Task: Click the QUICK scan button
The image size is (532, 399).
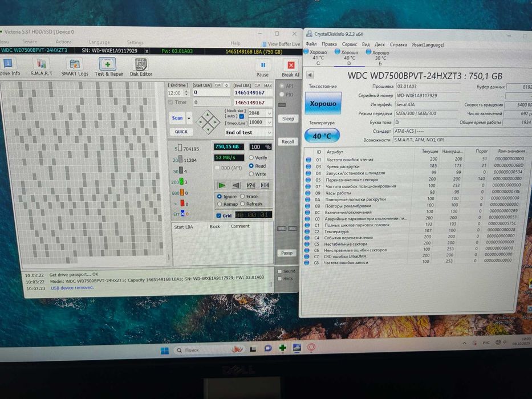Action: coord(181,132)
